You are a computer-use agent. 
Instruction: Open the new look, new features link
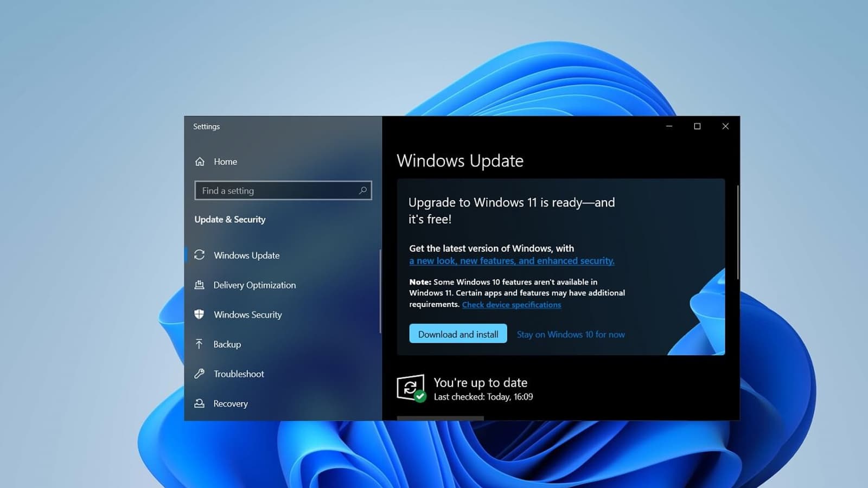pos(512,261)
